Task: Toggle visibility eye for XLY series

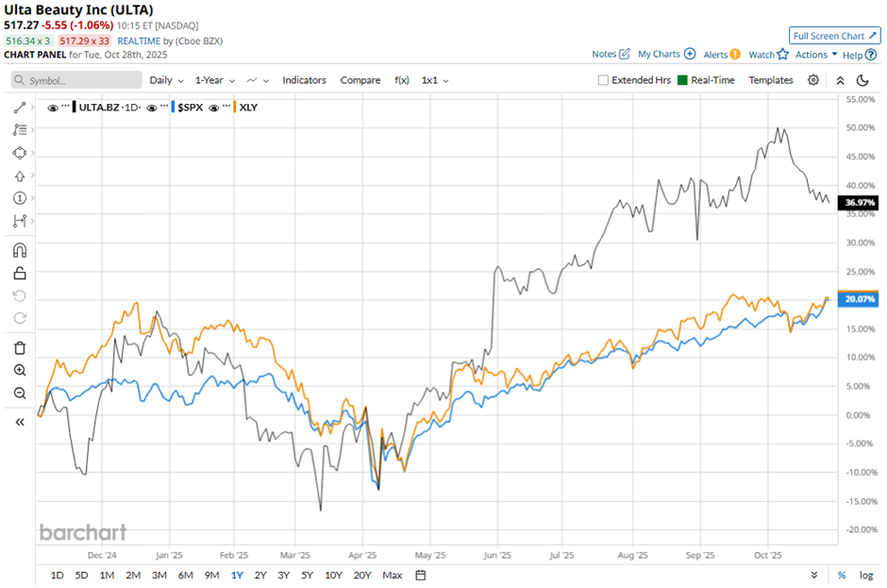Action: point(214,109)
